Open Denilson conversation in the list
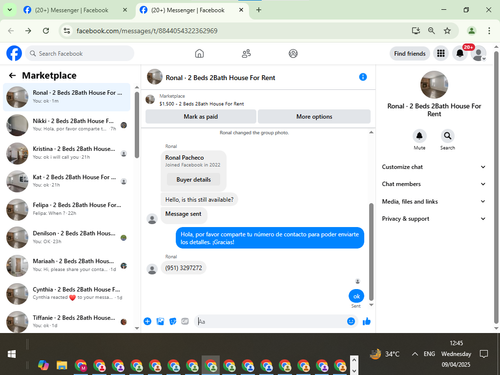Screen dimensions: 500x375 pyautogui.click(x=67, y=237)
